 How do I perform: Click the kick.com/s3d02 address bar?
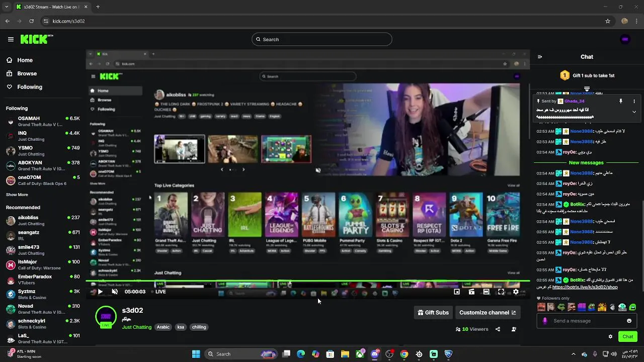pos(322,21)
